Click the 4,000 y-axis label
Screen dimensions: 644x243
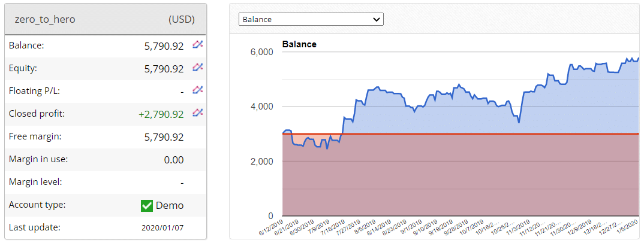261,107
